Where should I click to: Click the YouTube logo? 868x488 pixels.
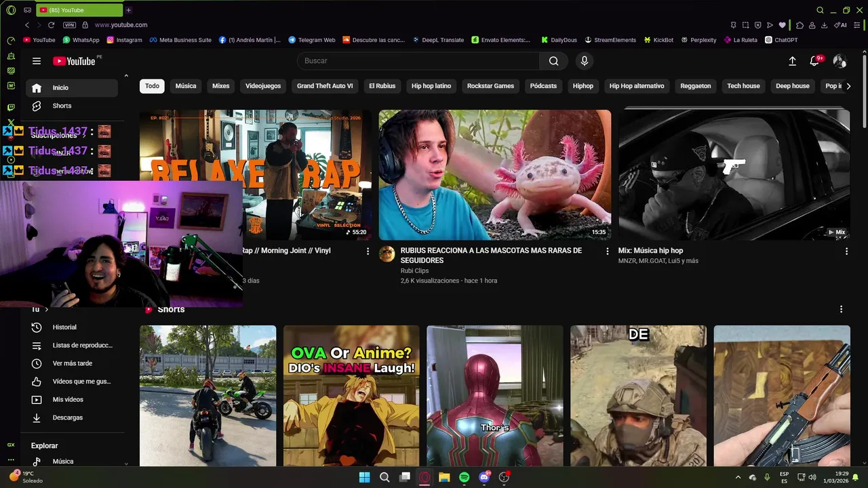tap(74, 61)
